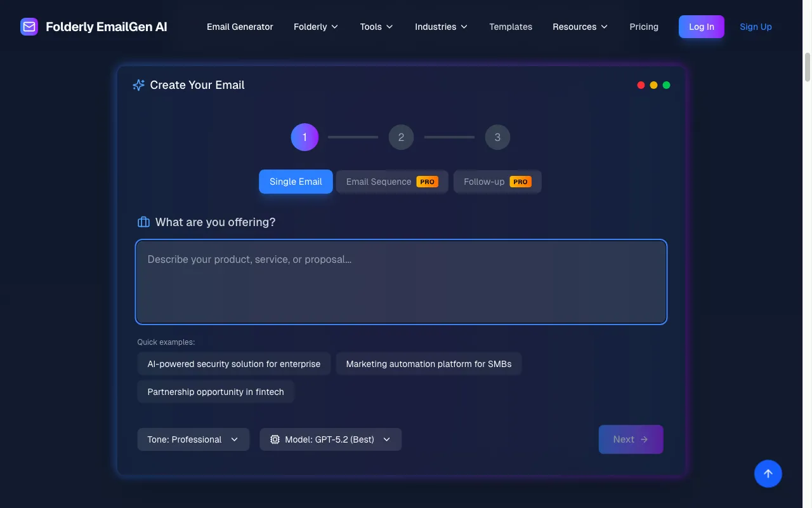
Task: Select the Follow-up tab
Action: click(497, 182)
